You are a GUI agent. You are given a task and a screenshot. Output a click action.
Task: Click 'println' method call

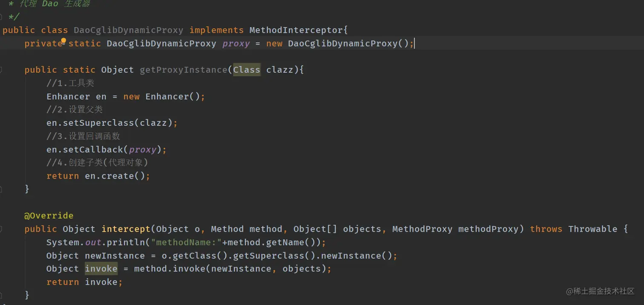[126, 242]
